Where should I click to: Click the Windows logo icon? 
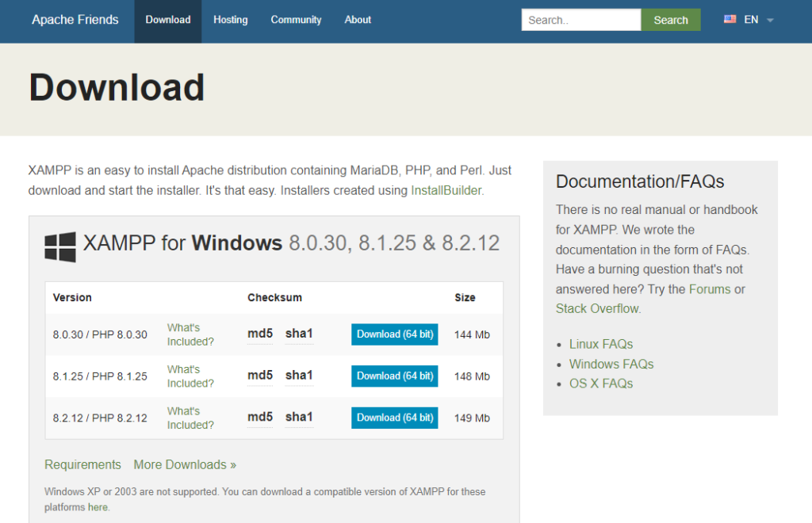pyautogui.click(x=60, y=246)
